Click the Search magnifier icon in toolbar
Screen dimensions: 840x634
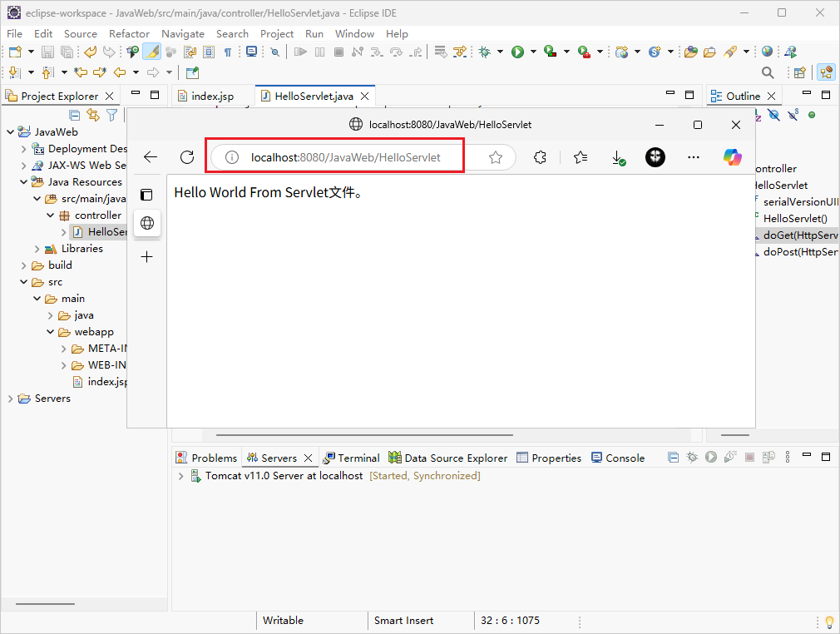click(768, 72)
